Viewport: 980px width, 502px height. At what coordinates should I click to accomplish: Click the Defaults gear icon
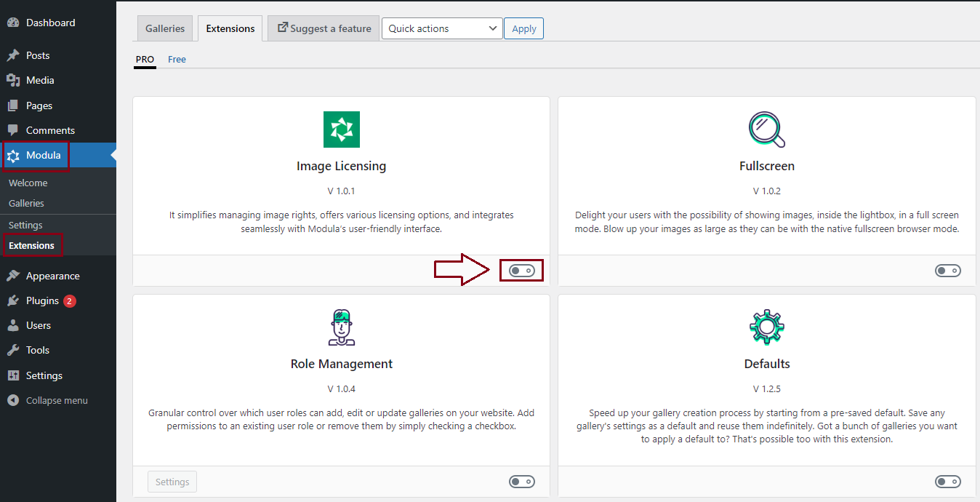(x=766, y=327)
